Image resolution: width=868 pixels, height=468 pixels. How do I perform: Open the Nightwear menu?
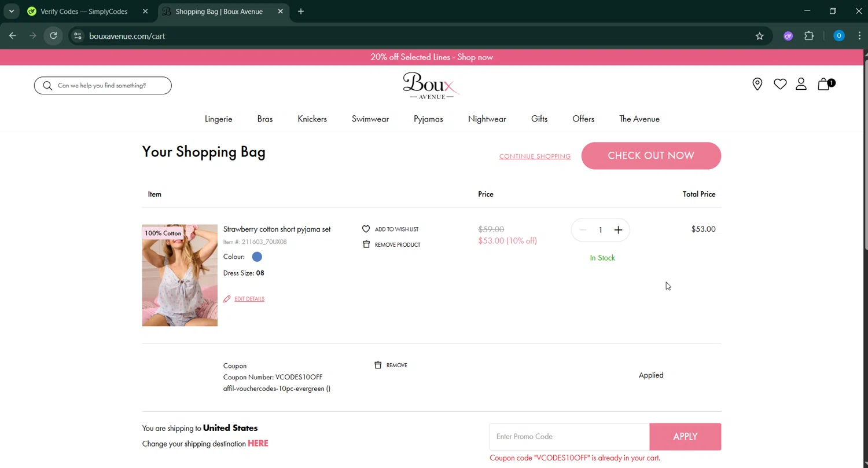(487, 119)
